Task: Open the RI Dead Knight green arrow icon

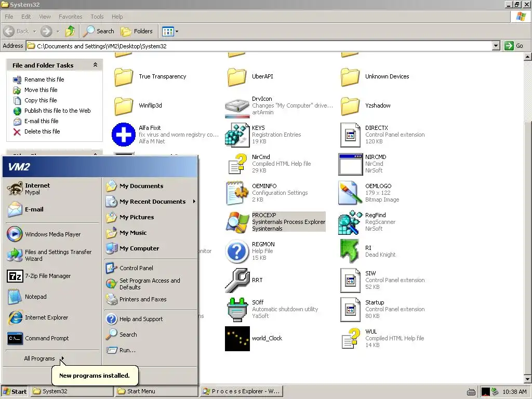Action: [350, 251]
